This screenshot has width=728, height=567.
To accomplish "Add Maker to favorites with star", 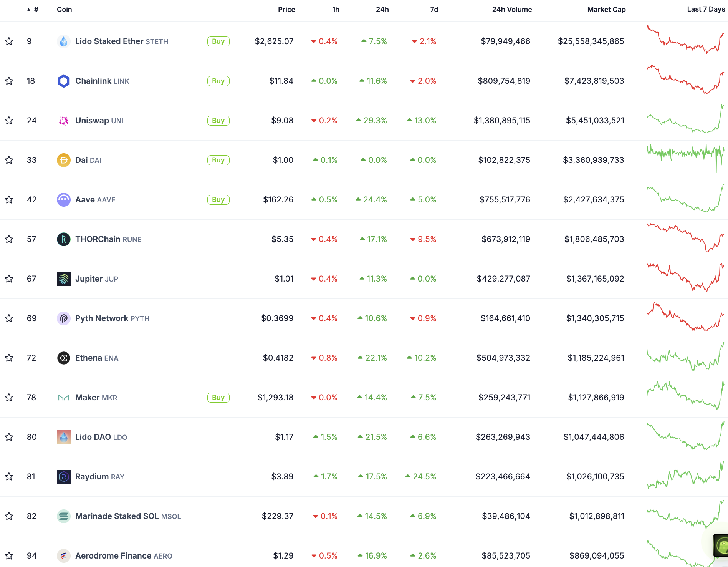I will (9, 398).
